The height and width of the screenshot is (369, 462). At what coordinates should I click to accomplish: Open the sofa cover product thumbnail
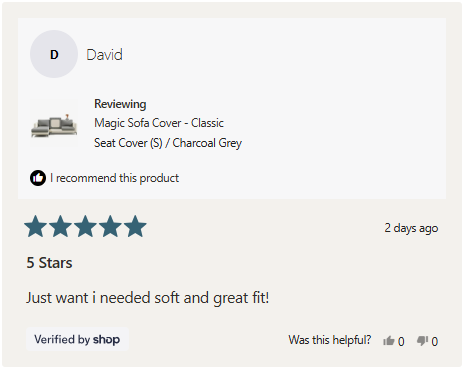(x=54, y=123)
